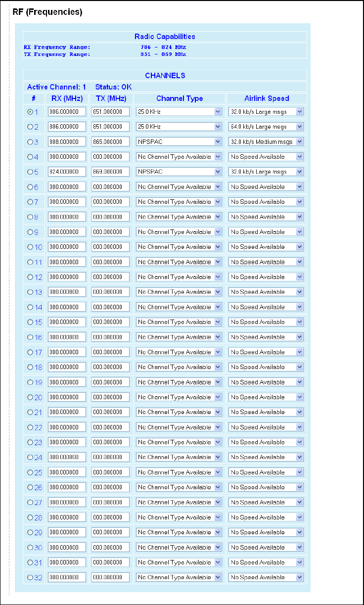The width and height of the screenshot is (364, 605).
Task: Activate channel 8 radio button
Action: [30, 217]
